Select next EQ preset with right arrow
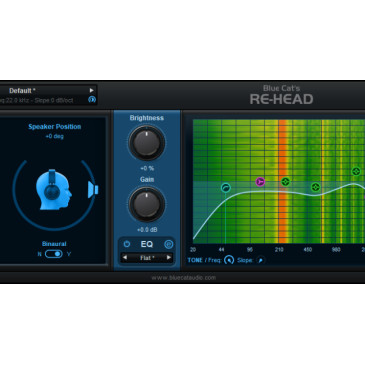This screenshot has height=365, width=365. (x=169, y=257)
